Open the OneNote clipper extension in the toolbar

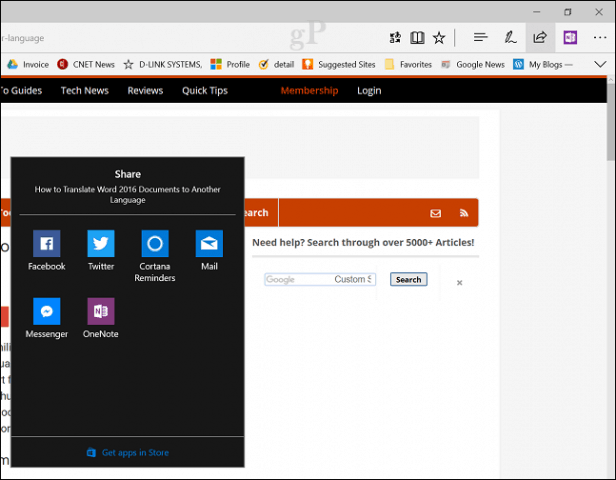point(570,37)
